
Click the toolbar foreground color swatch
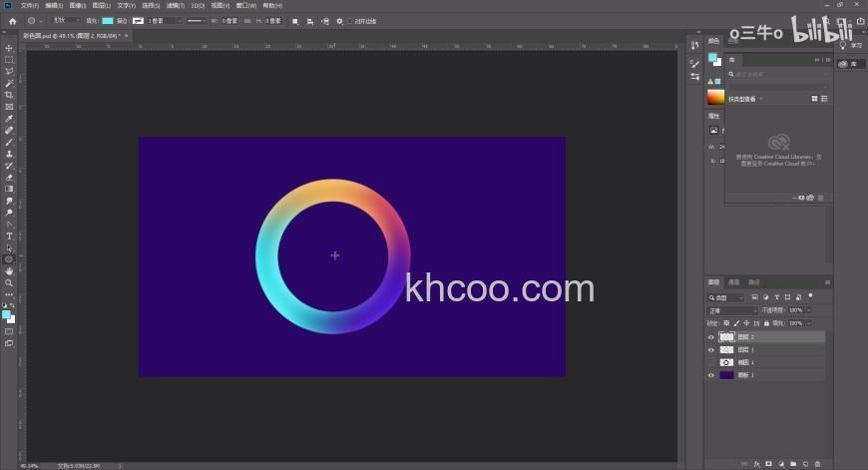point(6,315)
